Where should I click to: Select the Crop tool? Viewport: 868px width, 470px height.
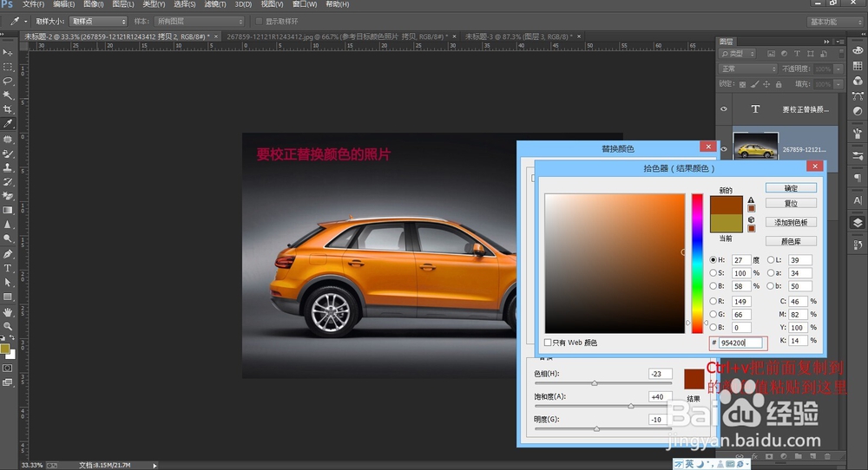(x=8, y=109)
